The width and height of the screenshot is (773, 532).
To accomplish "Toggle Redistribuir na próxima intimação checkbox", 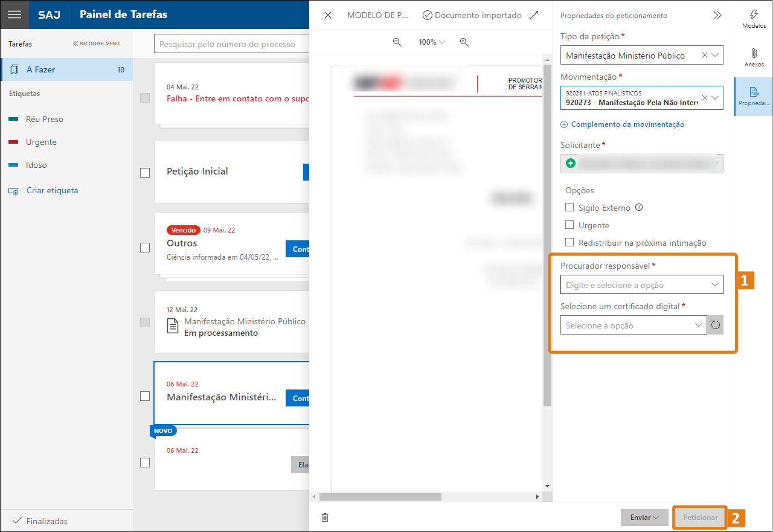I will (x=569, y=243).
